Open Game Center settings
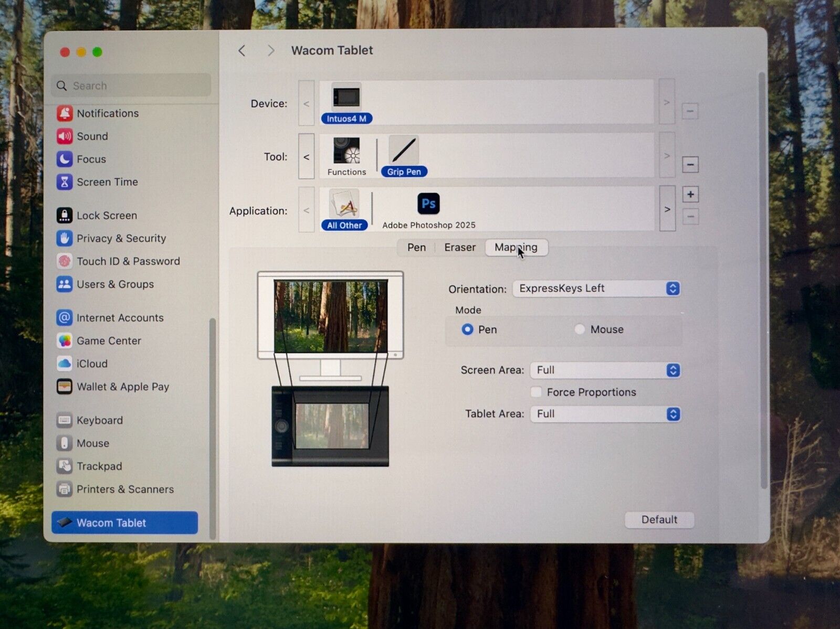The image size is (840, 629). coord(99,341)
